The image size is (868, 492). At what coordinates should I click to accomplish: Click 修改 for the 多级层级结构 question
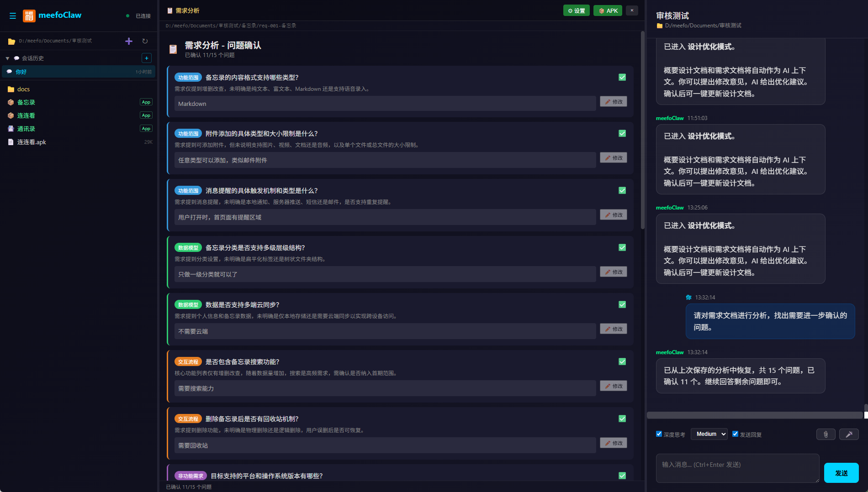point(614,272)
